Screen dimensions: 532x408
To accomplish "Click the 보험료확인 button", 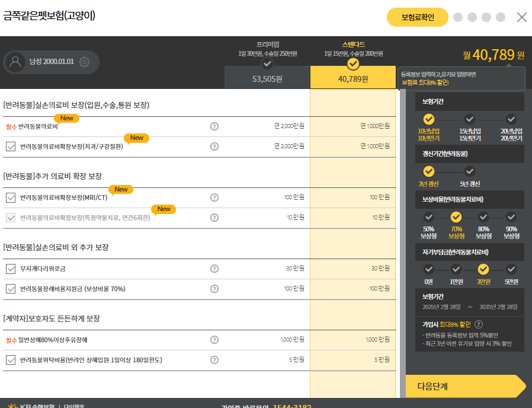I will point(417,17).
